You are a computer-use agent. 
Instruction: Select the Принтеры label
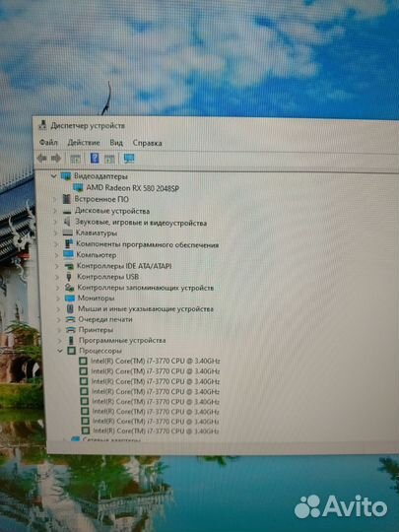click(96, 330)
